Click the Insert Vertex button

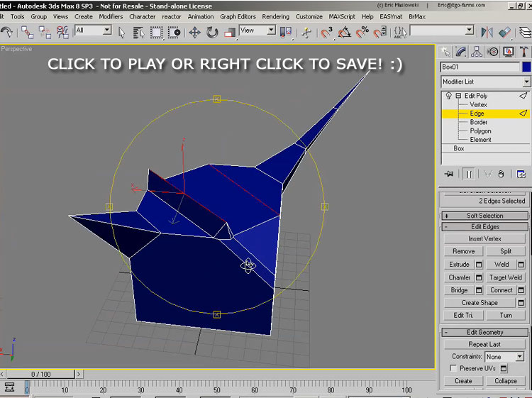(x=485, y=238)
